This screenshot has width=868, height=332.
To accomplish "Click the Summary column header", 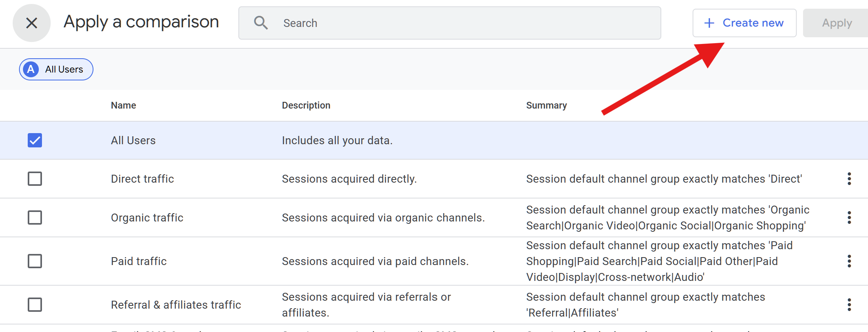I will (546, 105).
